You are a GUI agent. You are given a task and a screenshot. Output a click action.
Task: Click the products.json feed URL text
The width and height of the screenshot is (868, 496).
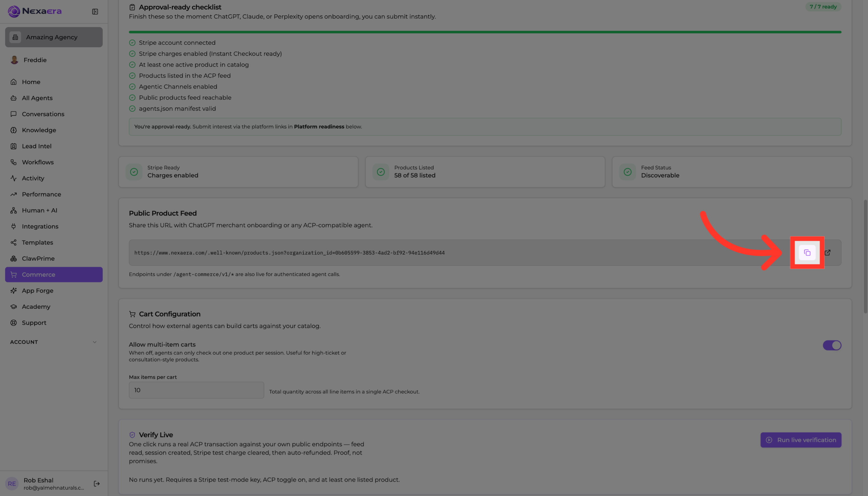pyautogui.click(x=290, y=253)
